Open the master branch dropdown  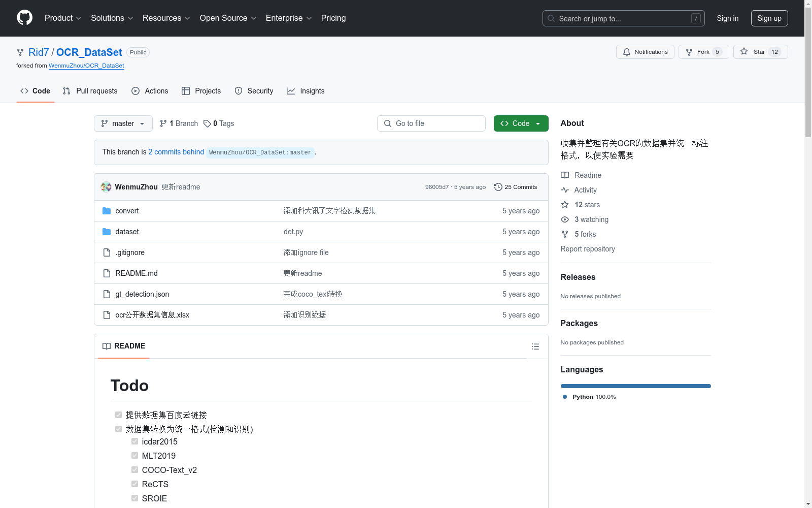123,123
